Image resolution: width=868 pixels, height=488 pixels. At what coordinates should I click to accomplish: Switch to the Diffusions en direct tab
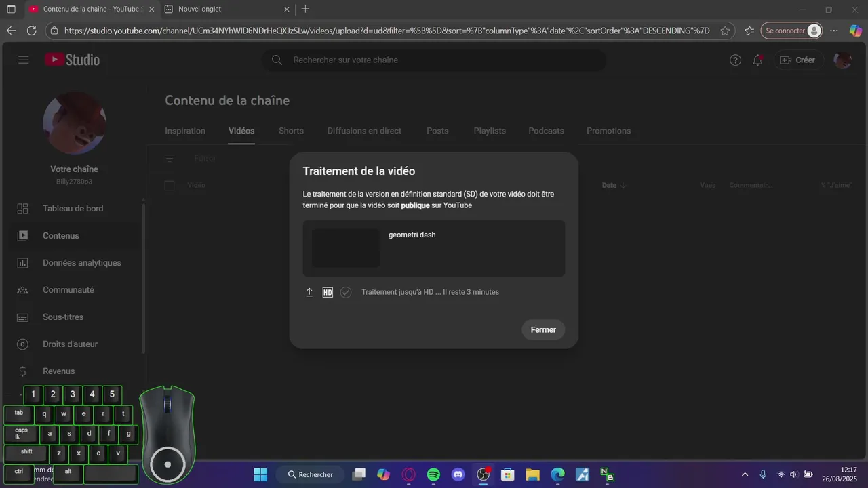point(364,131)
